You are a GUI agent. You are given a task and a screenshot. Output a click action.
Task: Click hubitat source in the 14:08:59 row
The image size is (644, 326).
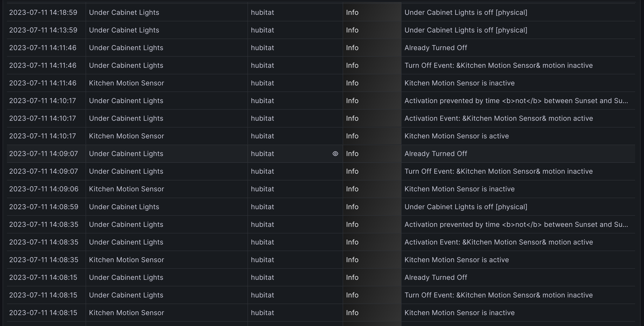click(x=262, y=207)
